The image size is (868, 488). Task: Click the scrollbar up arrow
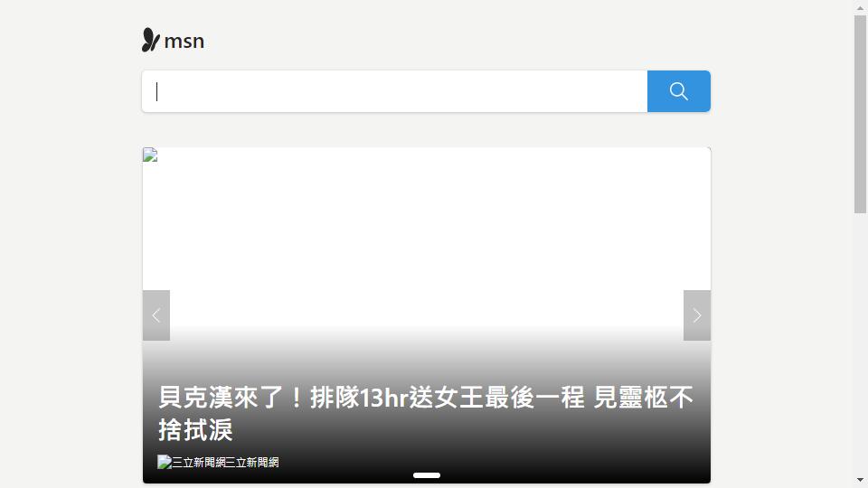click(x=860, y=7)
